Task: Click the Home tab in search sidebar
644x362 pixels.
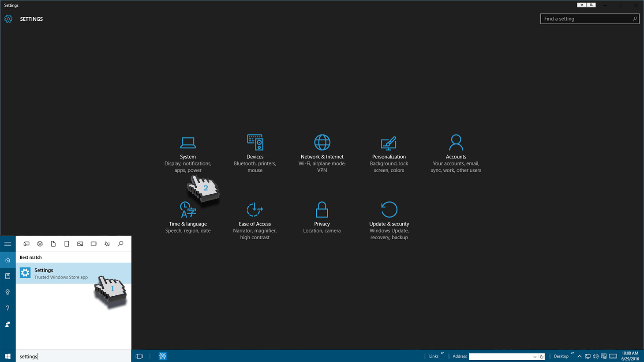Action: (x=7, y=260)
